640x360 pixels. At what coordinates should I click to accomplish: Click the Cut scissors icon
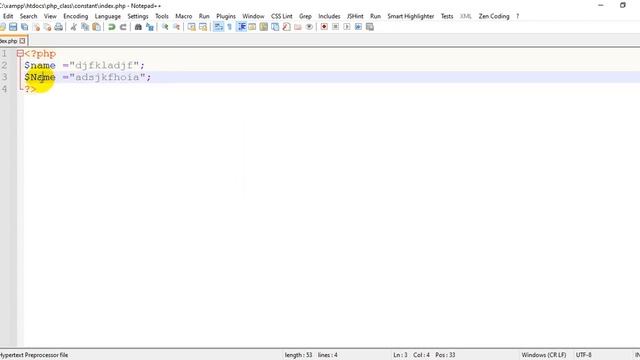pyautogui.click(x=73, y=27)
